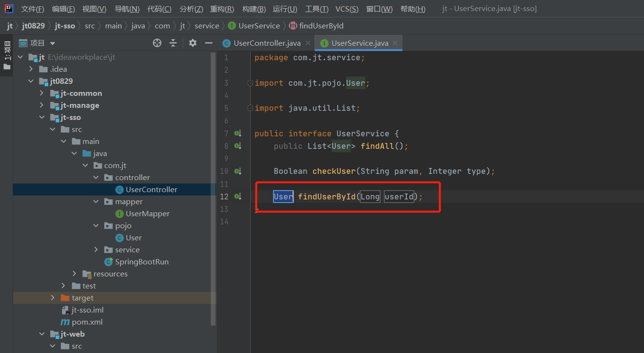
Task: Open the 工具(T) menu
Action: pos(317,9)
